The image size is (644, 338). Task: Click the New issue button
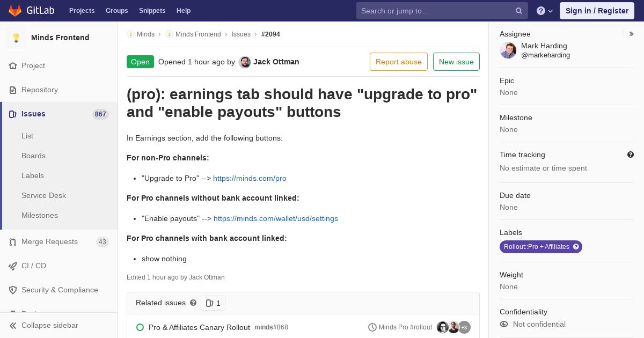point(456,62)
